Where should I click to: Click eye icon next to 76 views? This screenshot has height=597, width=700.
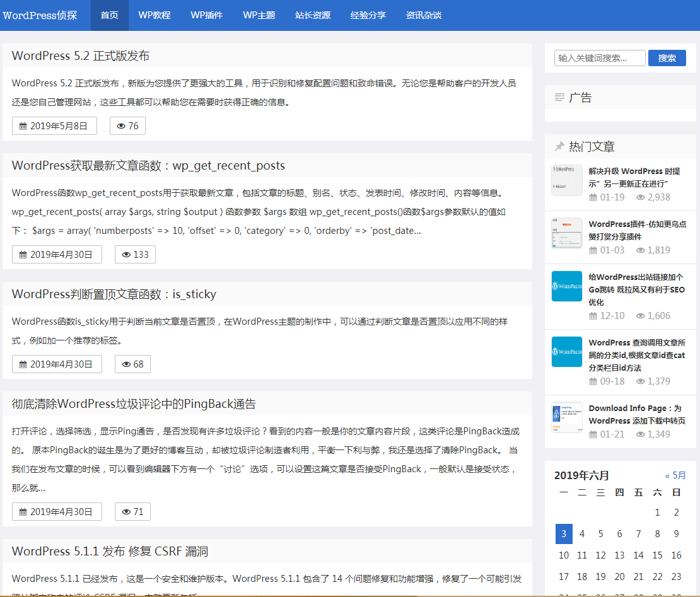tap(121, 126)
